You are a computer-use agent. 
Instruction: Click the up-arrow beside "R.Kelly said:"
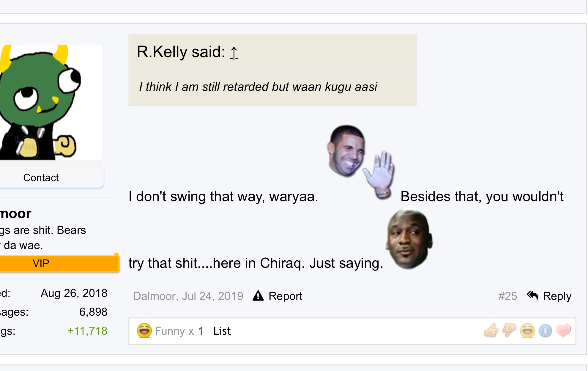click(234, 53)
